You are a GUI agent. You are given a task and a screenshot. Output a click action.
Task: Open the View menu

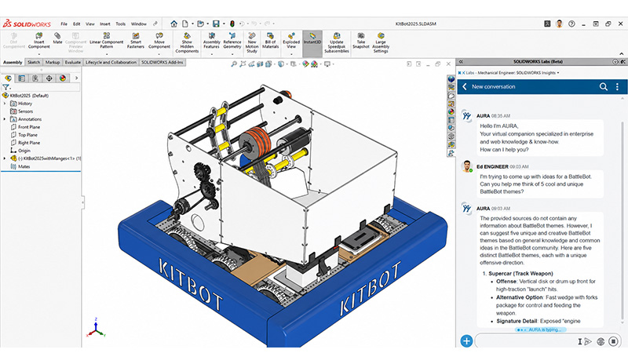pyautogui.click(x=90, y=24)
